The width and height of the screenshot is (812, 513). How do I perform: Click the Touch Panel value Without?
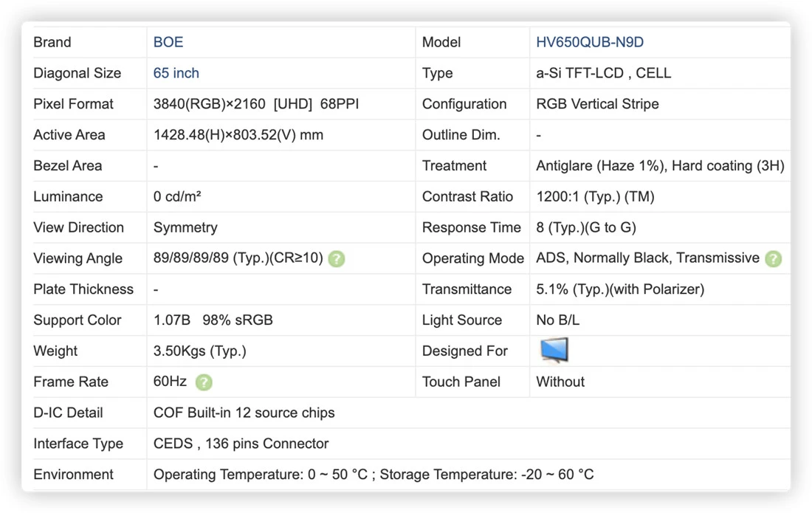(560, 382)
